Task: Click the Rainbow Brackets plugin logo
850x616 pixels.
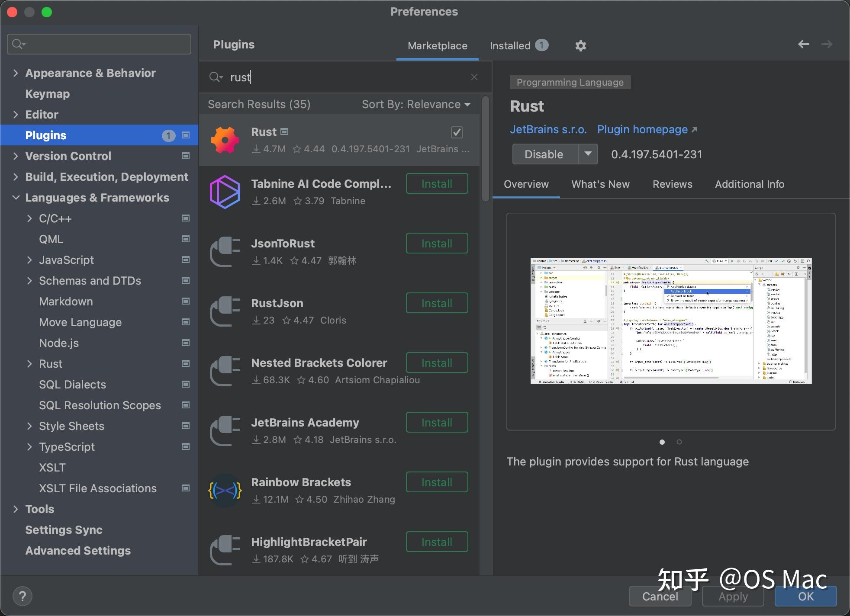Action: (x=225, y=491)
